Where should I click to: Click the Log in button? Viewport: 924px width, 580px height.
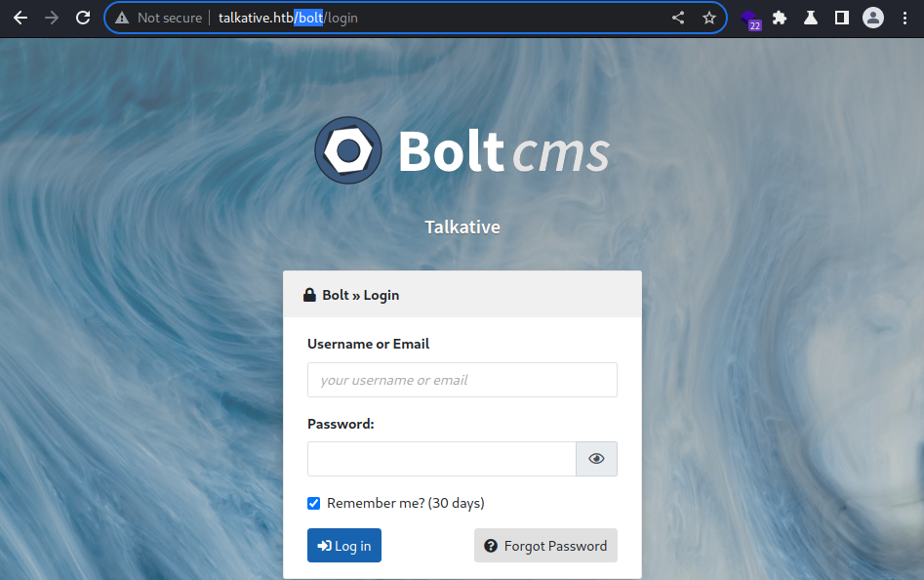(x=344, y=545)
